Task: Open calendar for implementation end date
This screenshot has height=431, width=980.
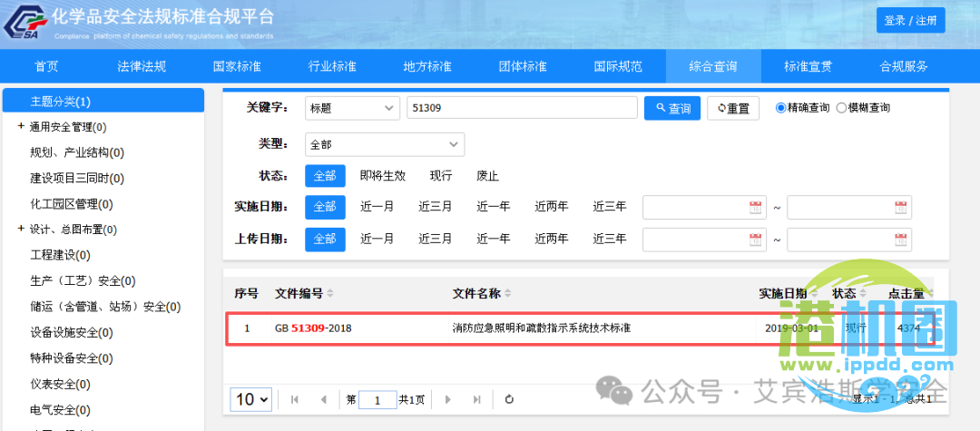Action: [900, 208]
